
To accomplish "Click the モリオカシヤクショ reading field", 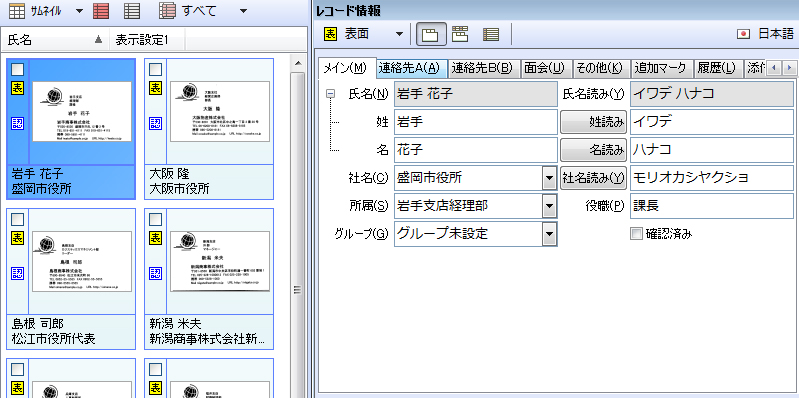I will 712,178.
